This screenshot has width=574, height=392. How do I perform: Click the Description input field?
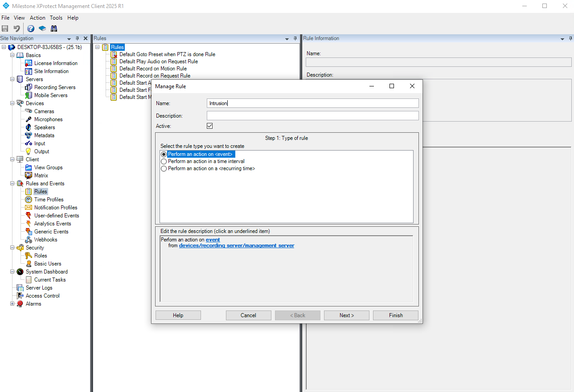(312, 116)
